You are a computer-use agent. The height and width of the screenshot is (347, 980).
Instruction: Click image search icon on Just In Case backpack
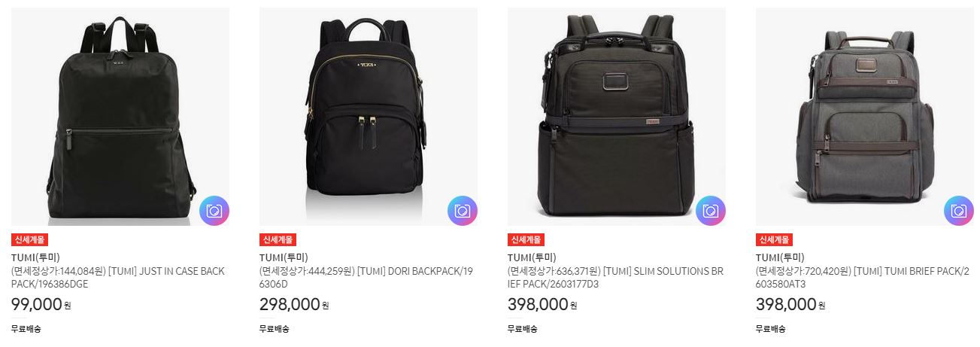click(214, 211)
